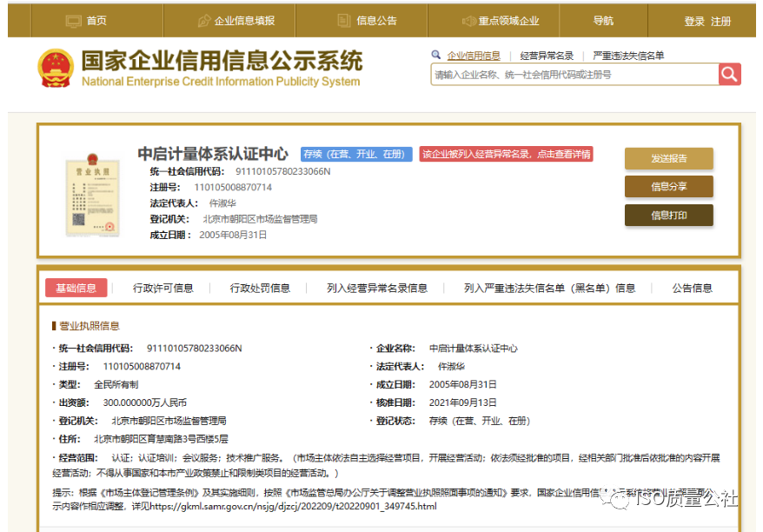
Task: Click the magnifier icon beside 企业信用信息
Action: point(434,55)
